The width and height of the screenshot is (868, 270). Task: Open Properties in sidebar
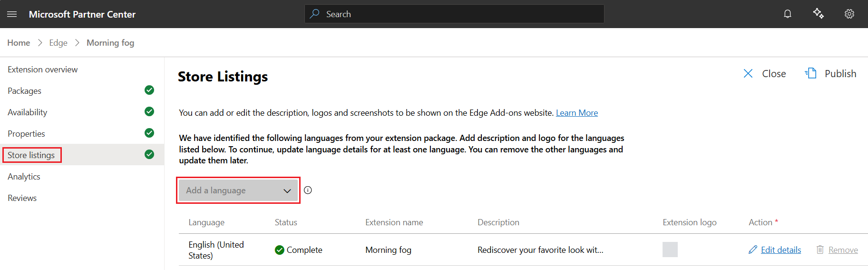point(26,134)
